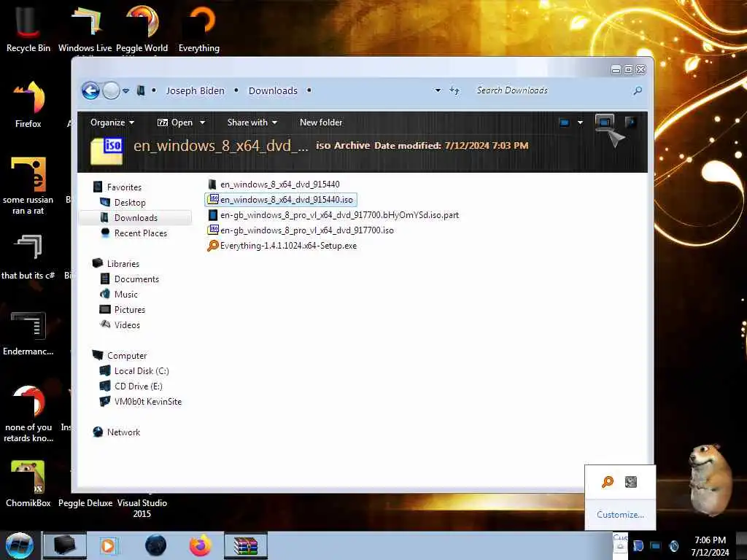Image resolution: width=747 pixels, height=560 pixels.
Task: Open Peggle Deluxe desktop shortcut
Action: tap(85, 503)
